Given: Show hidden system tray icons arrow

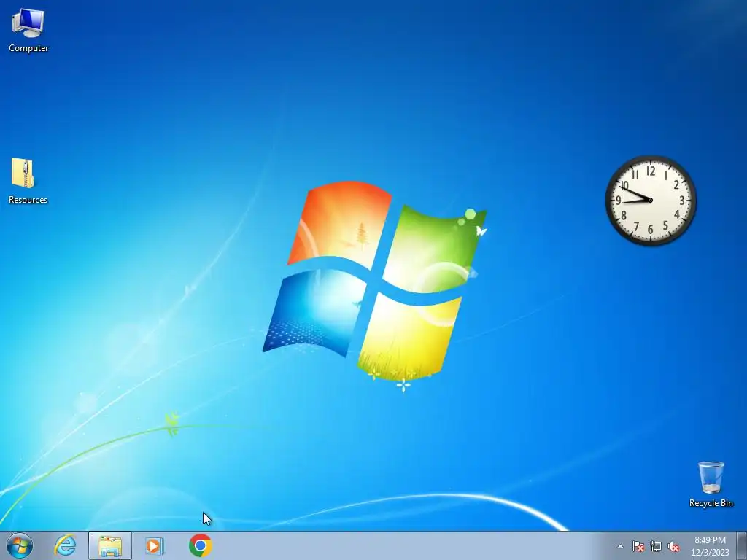Looking at the screenshot, I should [620, 546].
